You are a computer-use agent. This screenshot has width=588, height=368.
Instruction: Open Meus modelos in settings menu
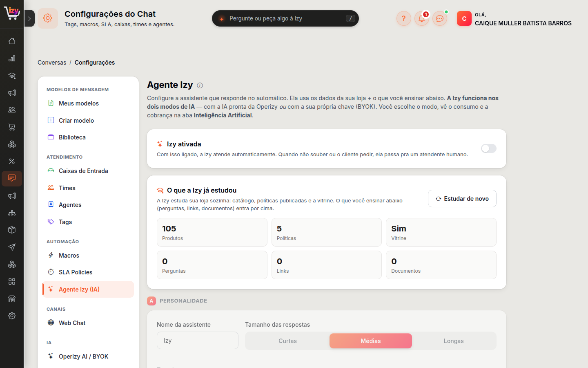(88, 103)
